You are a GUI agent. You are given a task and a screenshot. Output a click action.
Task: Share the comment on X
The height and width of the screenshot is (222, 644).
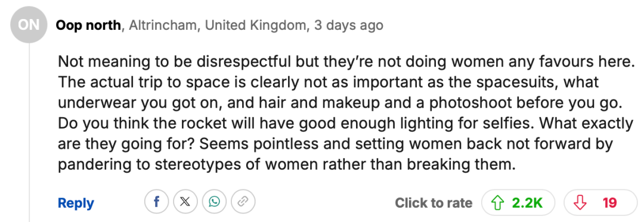(185, 202)
